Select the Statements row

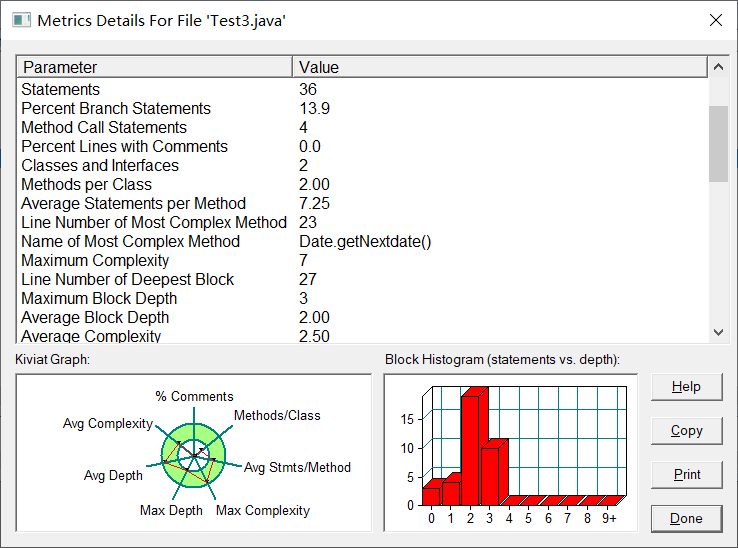click(x=362, y=89)
